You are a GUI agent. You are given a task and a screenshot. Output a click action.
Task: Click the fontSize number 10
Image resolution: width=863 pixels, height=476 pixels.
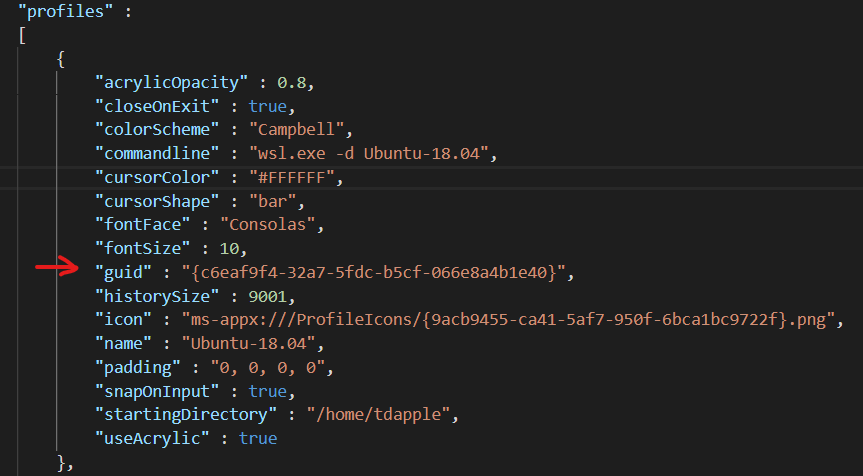click(229, 249)
